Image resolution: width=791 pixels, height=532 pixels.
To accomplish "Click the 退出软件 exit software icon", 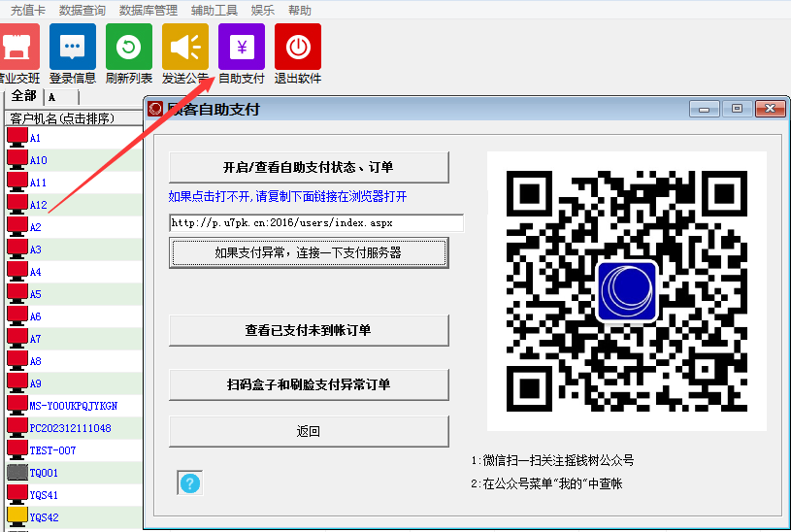I will click(x=298, y=47).
